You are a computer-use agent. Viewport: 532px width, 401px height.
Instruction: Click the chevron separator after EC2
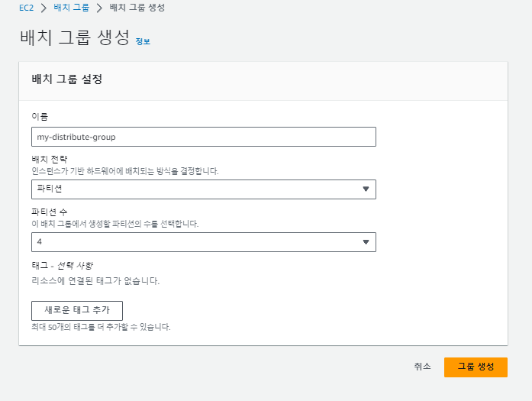pos(44,8)
